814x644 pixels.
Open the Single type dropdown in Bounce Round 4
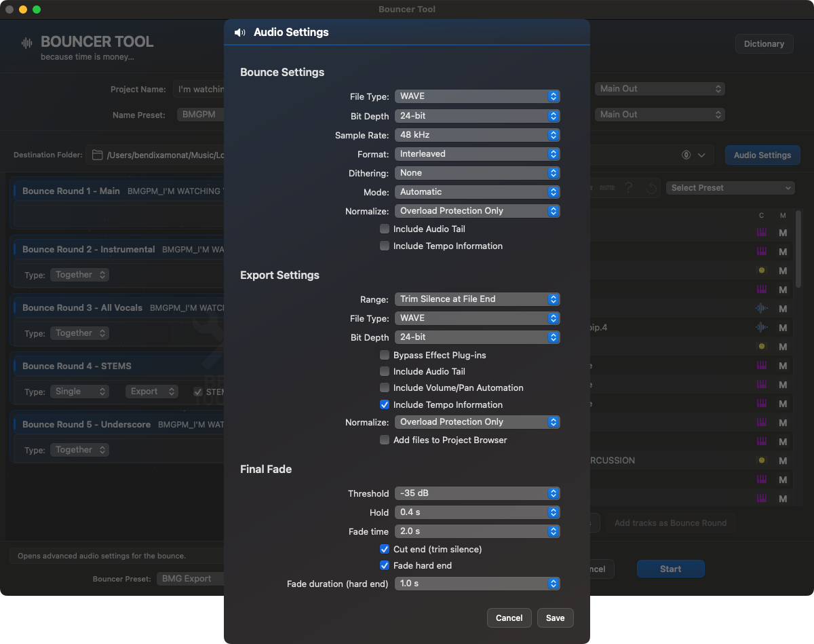(79, 392)
